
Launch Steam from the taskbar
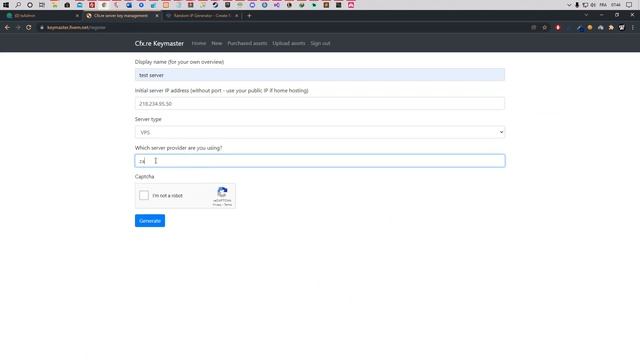[x=215, y=5]
